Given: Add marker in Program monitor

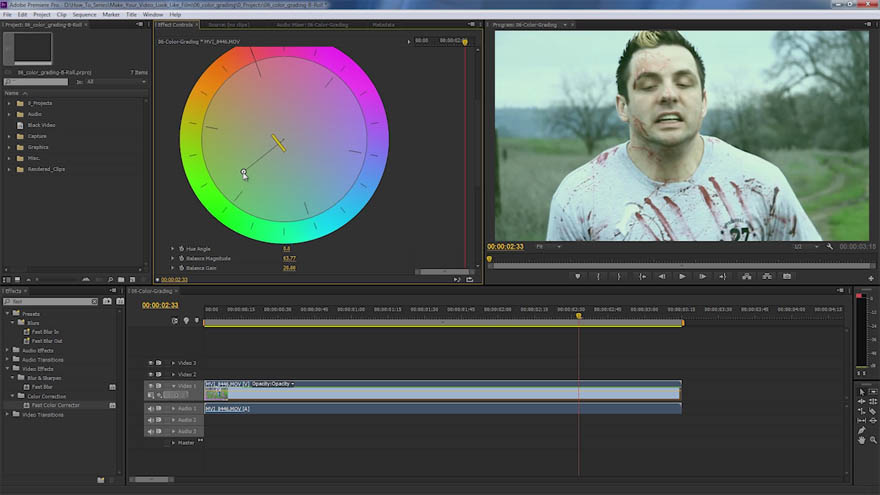Looking at the screenshot, I should pos(578,276).
